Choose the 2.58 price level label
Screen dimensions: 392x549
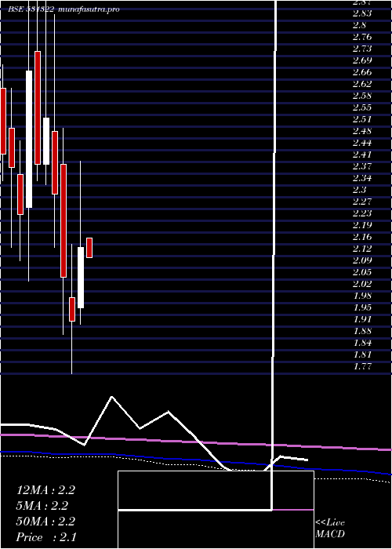click(361, 96)
